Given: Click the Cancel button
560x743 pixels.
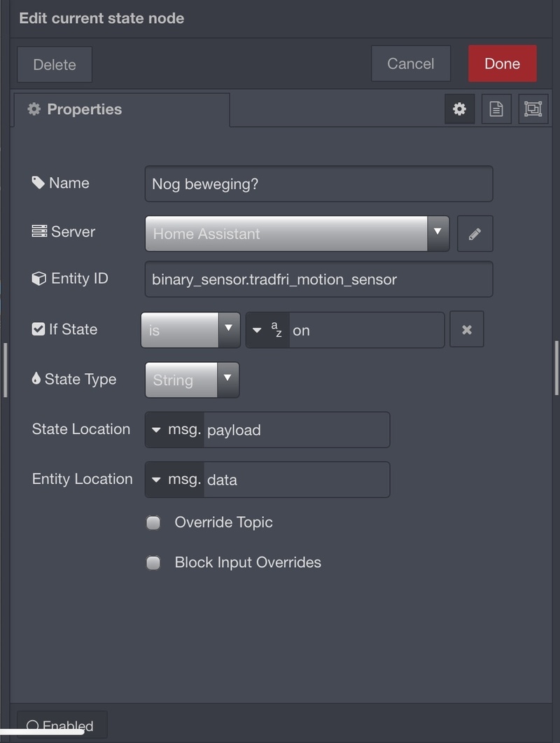Looking at the screenshot, I should point(410,64).
